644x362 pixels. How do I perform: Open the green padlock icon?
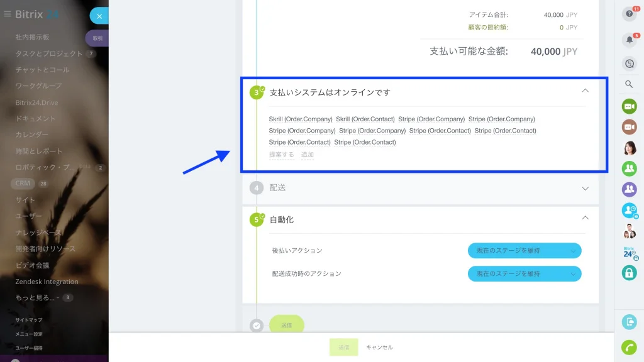tap(629, 273)
